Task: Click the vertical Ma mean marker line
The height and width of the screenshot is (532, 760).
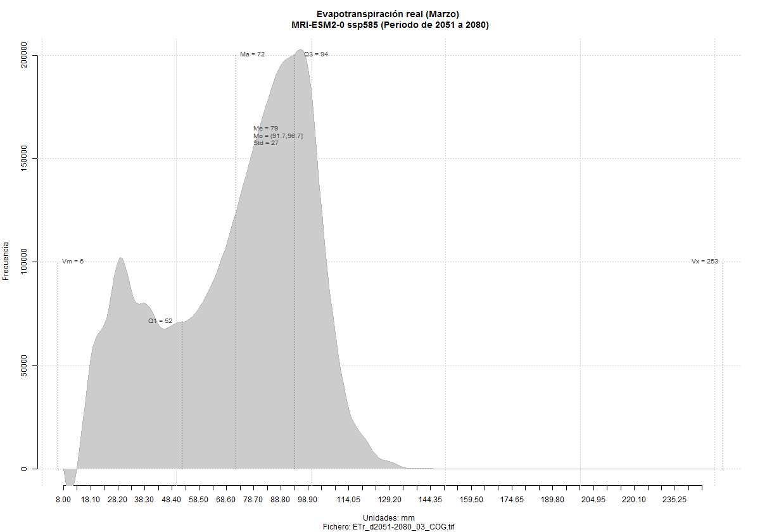Action: (x=236, y=261)
